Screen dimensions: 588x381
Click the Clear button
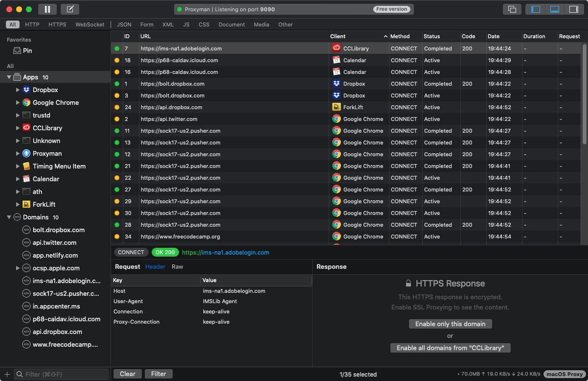click(128, 374)
